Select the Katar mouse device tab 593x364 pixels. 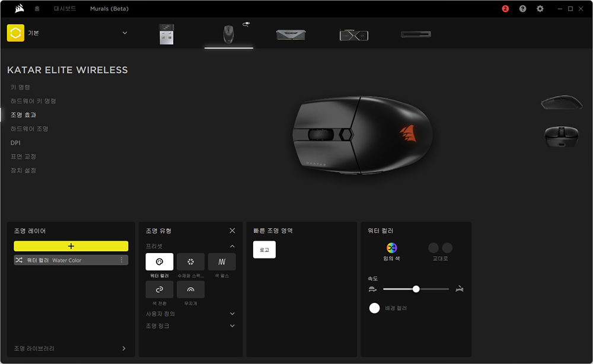coord(228,34)
